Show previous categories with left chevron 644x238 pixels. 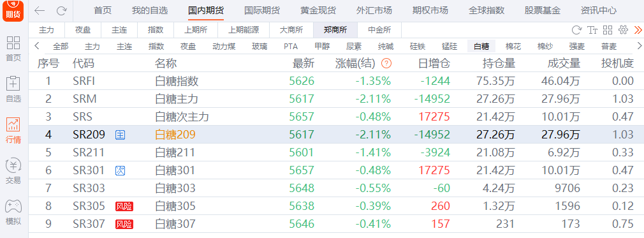pos(37,46)
